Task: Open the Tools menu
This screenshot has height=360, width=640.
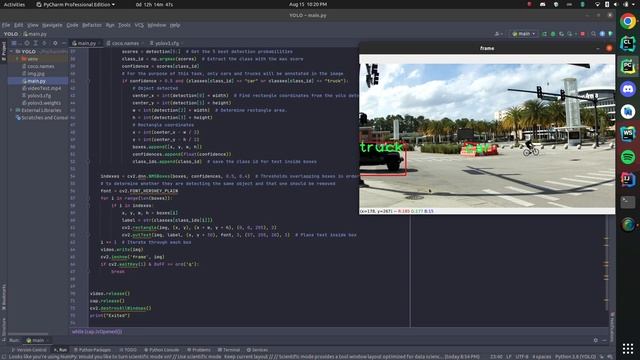Action: coord(124,25)
